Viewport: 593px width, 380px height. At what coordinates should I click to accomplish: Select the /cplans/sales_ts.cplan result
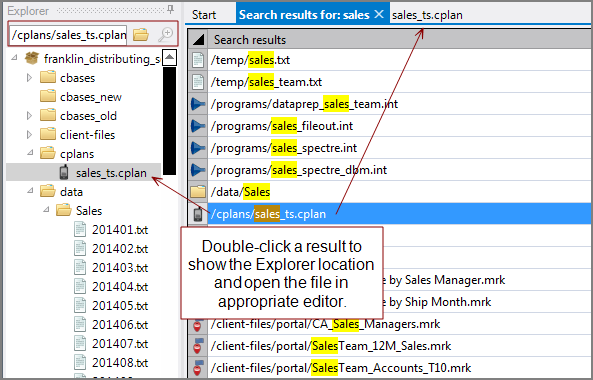click(399, 214)
